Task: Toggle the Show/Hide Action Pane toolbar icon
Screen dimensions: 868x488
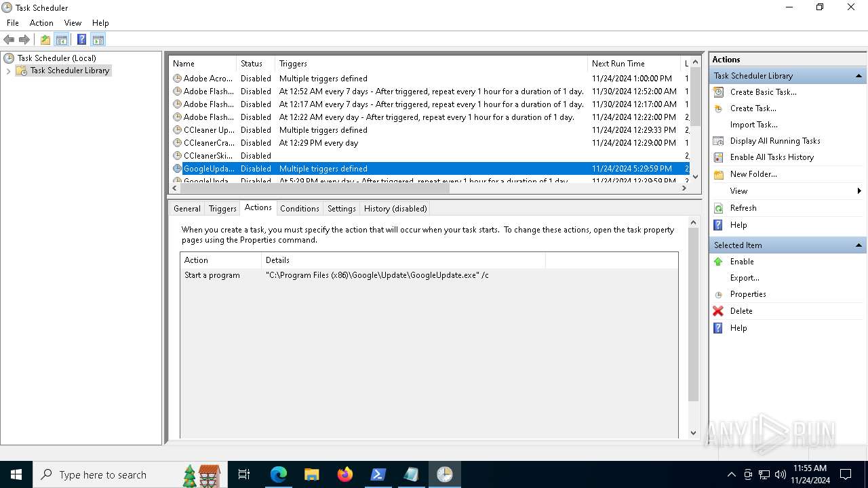Action: tap(98, 39)
